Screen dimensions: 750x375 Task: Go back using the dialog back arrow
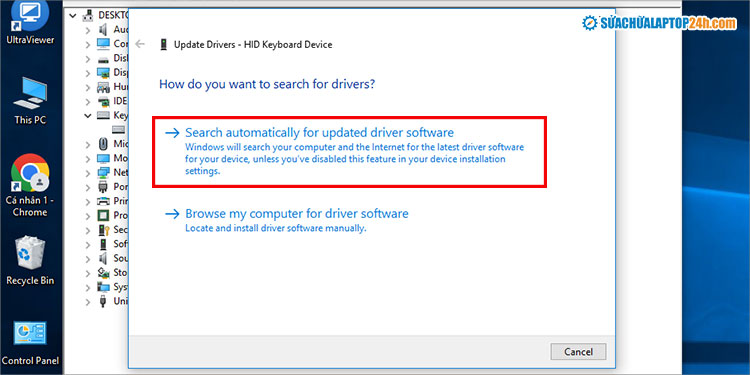pyautogui.click(x=140, y=44)
